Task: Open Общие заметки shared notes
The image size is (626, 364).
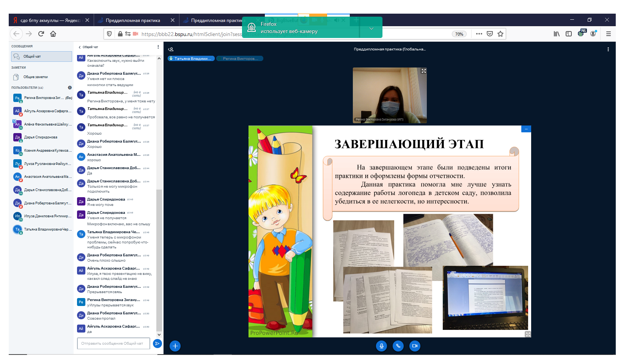Action: pyautogui.click(x=35, y=77)
